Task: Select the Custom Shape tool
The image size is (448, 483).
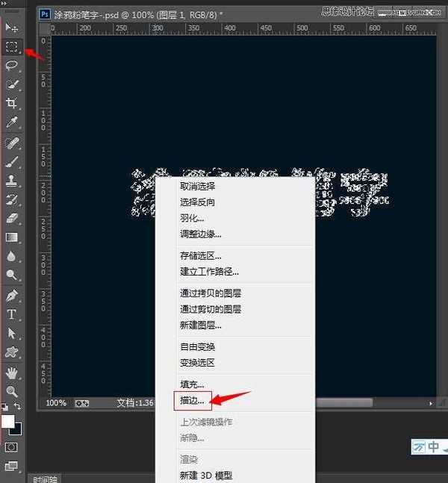Action: (x=12, y=352)
